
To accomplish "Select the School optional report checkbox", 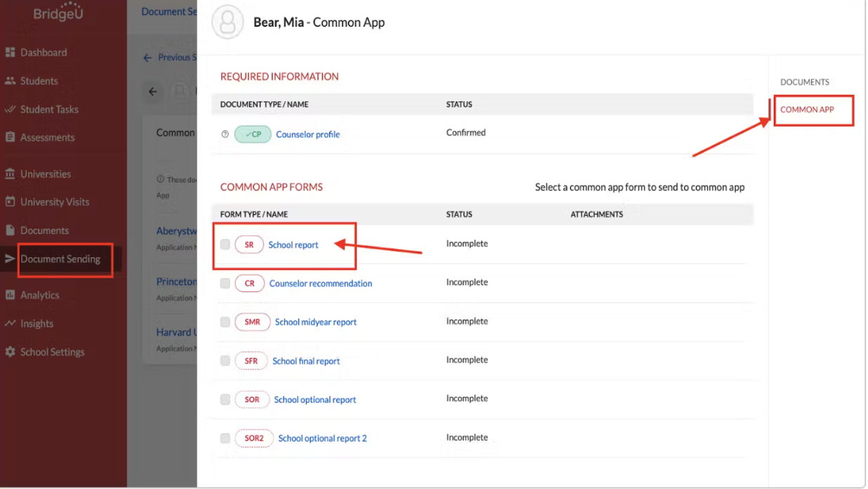I will coord(225,399).
